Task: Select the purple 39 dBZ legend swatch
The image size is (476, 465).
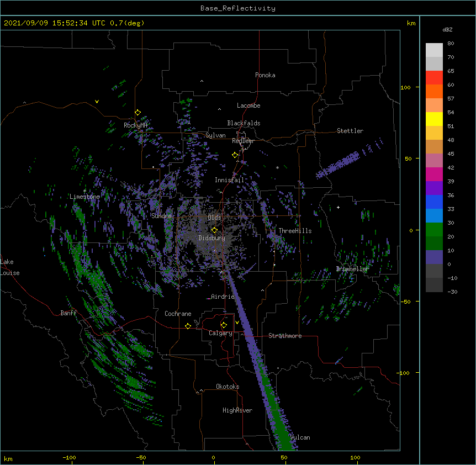Action: tap(434, 188)
